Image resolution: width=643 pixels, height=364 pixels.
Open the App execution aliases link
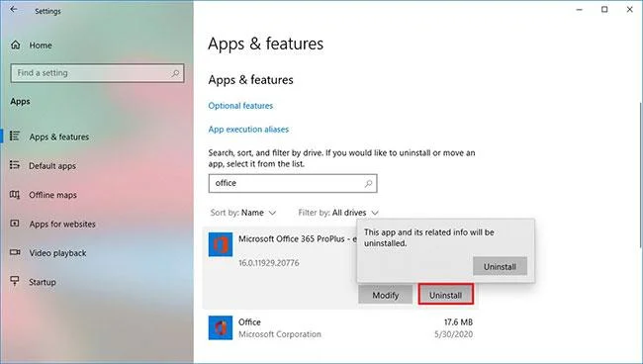(x=248, y=130)
